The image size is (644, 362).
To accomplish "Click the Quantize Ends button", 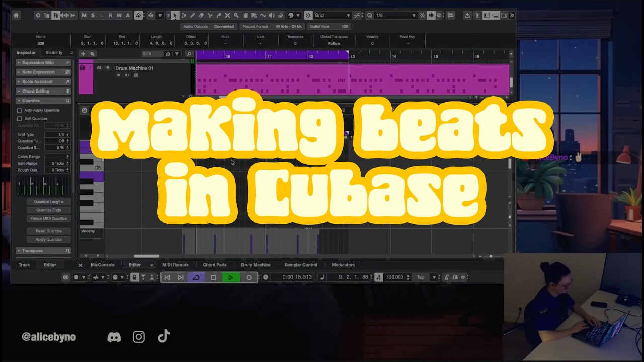I will 48,210.
